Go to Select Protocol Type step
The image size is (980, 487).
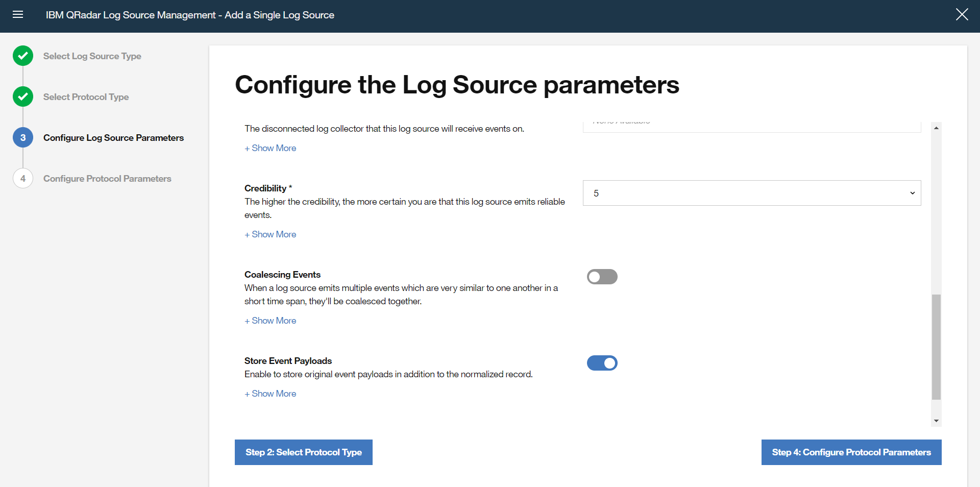(x=86, y=97)
